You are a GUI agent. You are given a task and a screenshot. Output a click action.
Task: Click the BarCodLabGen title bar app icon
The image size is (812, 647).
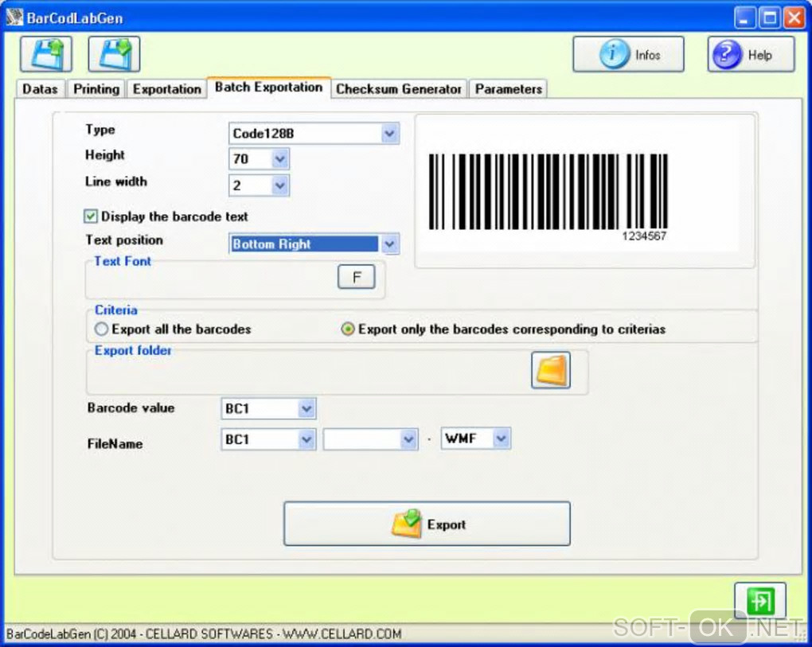[14, 17]
